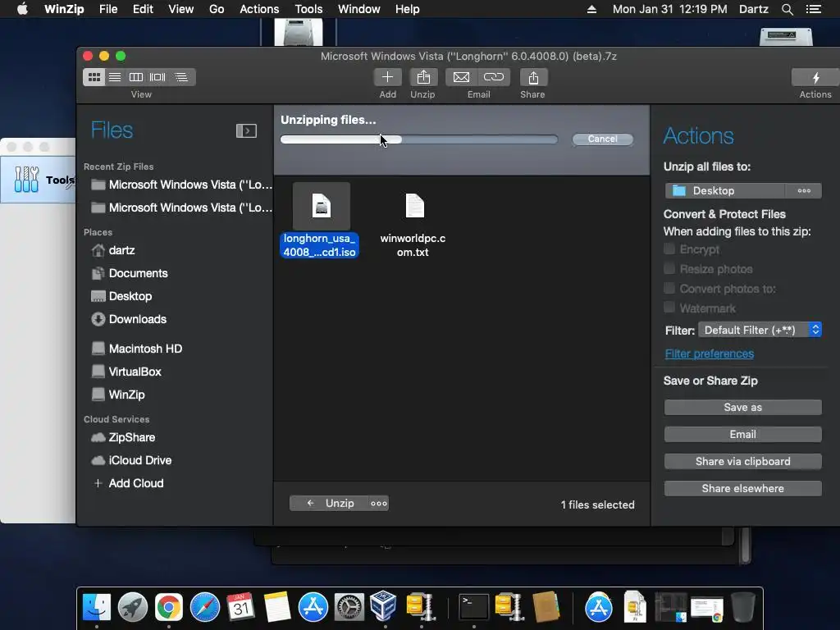
Task: Open the File menu
Action: [x=108, y=9]
